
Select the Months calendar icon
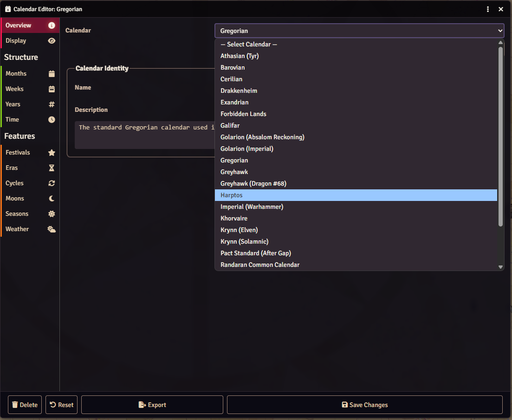coord(51,73)
